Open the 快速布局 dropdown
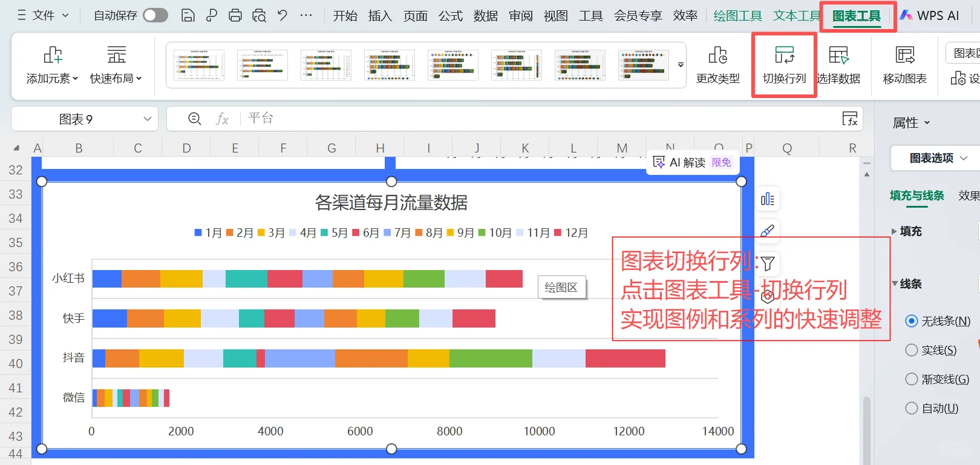Viewport: 980px width, 465px height. tap(116, 65)
